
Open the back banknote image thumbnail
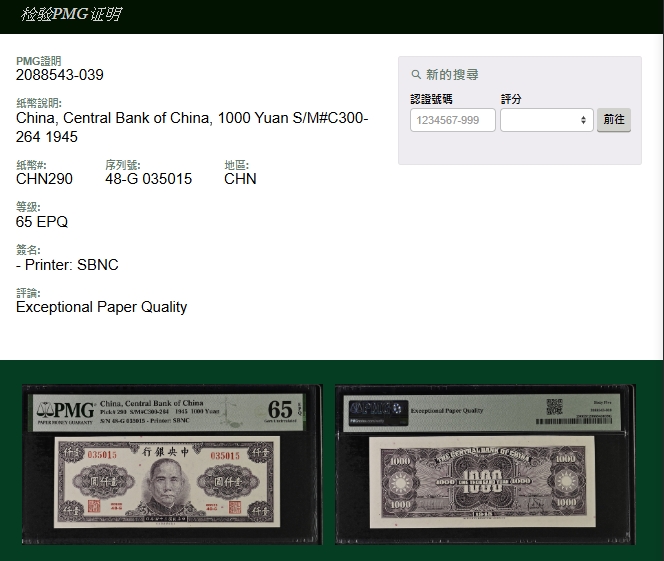click(485, 464)
